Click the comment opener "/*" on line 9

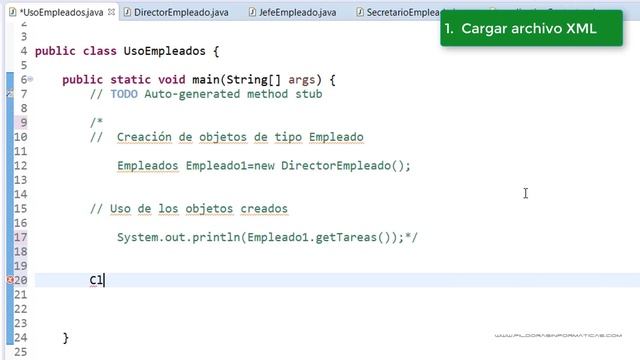coord(96,122)
